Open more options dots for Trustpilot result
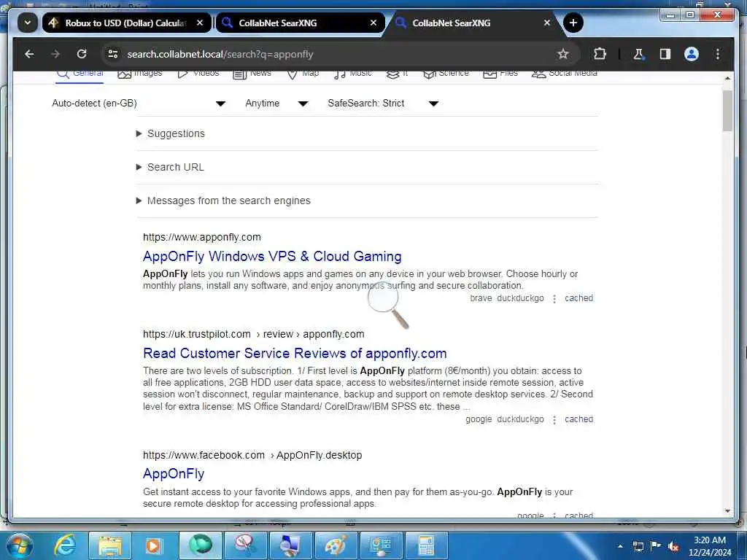This screenshot has height=560, width=747. coord(554,419)
